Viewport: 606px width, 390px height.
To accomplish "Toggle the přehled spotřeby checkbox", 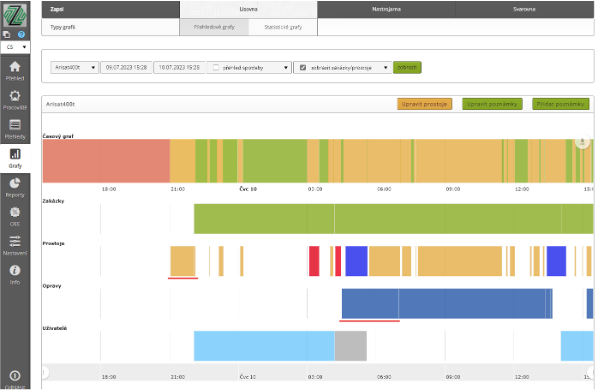I will click(x=216, y=68).
